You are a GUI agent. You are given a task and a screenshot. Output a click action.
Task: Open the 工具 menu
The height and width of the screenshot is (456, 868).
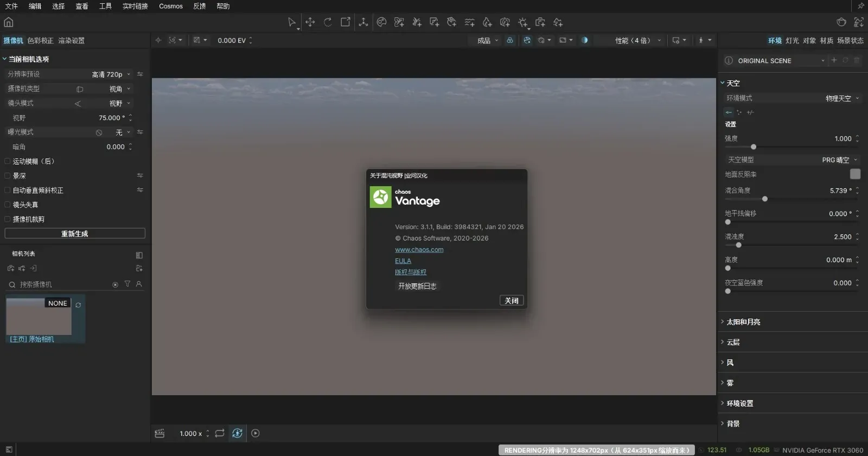pos(105,6)
